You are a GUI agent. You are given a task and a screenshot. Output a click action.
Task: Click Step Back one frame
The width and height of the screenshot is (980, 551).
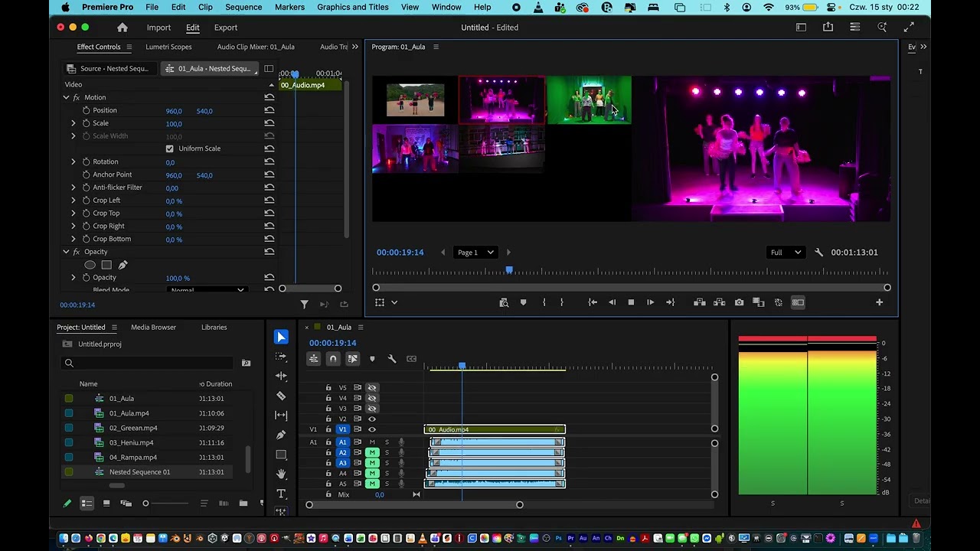[612, 302]
